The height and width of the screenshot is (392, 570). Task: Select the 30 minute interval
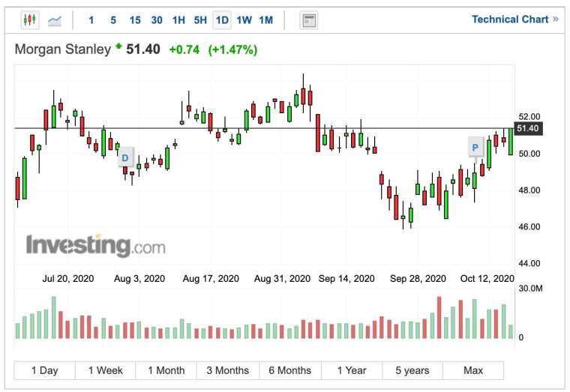point(157,20)
